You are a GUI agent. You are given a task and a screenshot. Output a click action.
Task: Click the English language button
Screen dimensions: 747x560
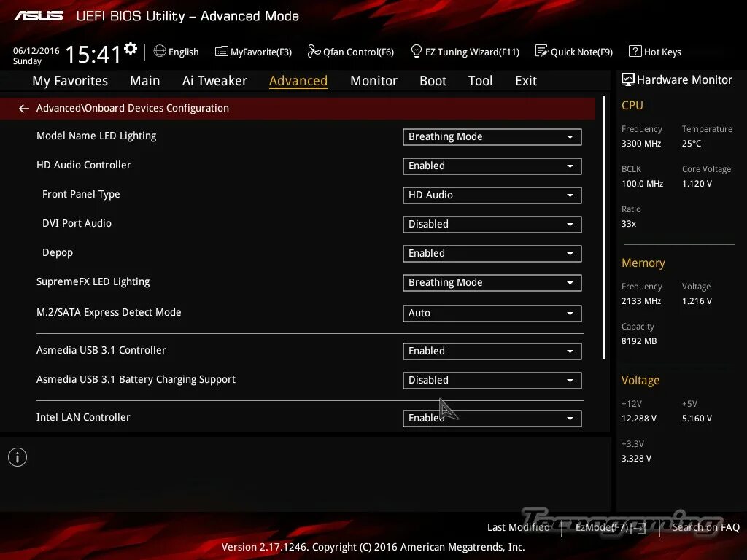pyautogui.click(x=177, y=52)
